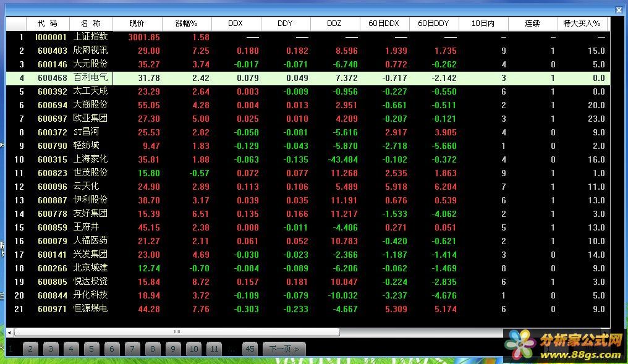Screen dimensions: 628x364
Task: Sort by the DDY column header
Action: (x=285, y=23)
